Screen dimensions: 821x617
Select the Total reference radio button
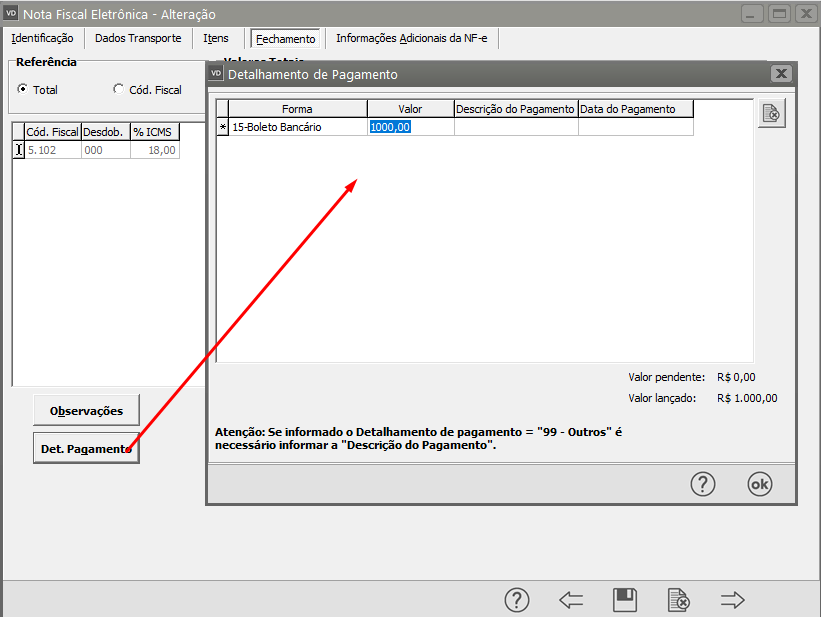[x=23, y=89]
